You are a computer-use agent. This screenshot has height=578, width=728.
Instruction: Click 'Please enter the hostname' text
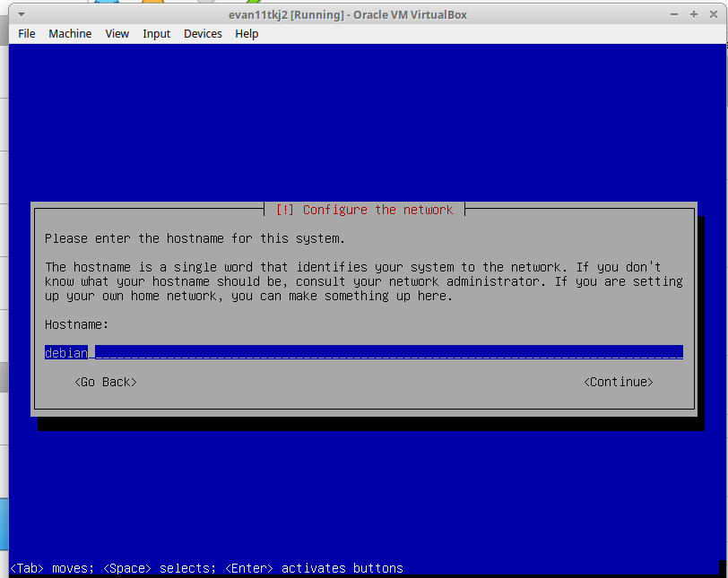click(195, 238)
